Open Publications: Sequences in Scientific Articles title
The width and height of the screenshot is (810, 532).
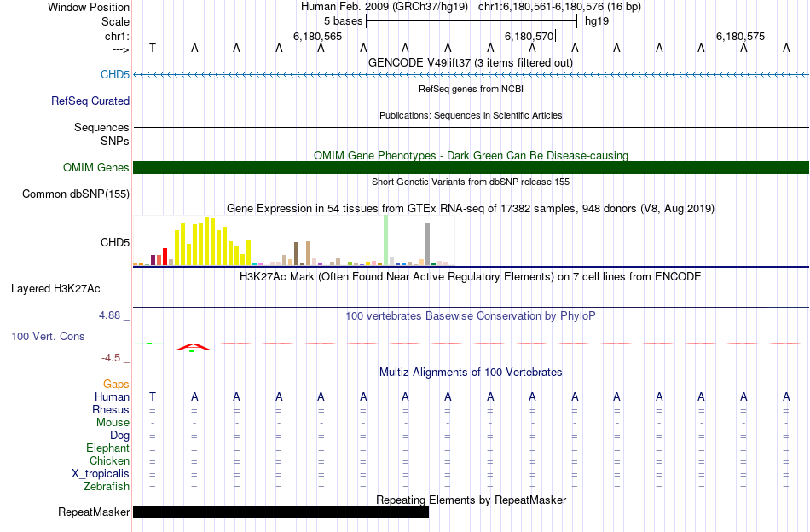point(471,115)
